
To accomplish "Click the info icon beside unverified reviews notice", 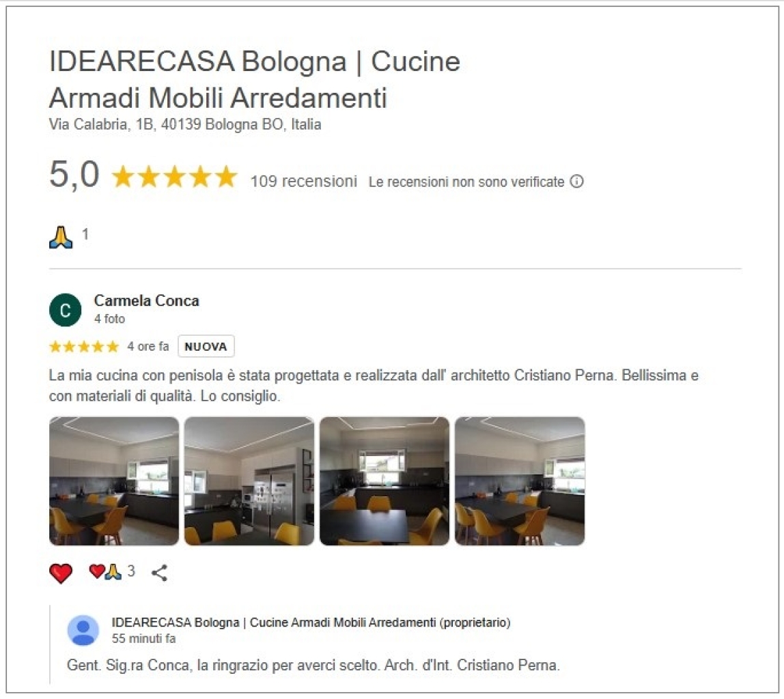I will [576, 182].
